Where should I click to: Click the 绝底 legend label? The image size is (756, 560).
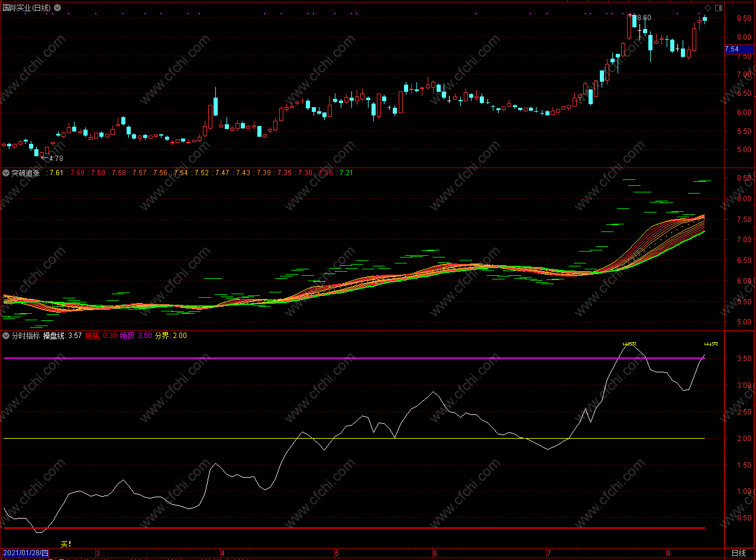(93, 336)
